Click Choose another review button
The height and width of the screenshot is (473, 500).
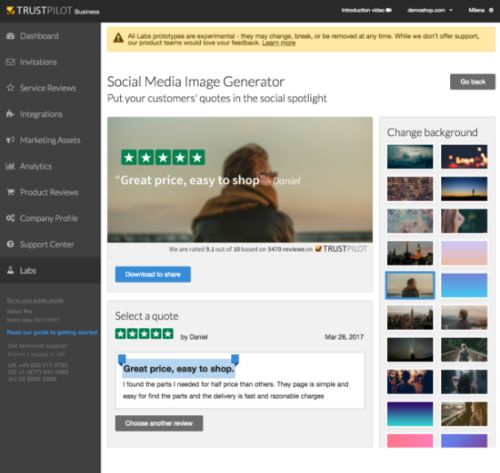click(x=159, y=423)
